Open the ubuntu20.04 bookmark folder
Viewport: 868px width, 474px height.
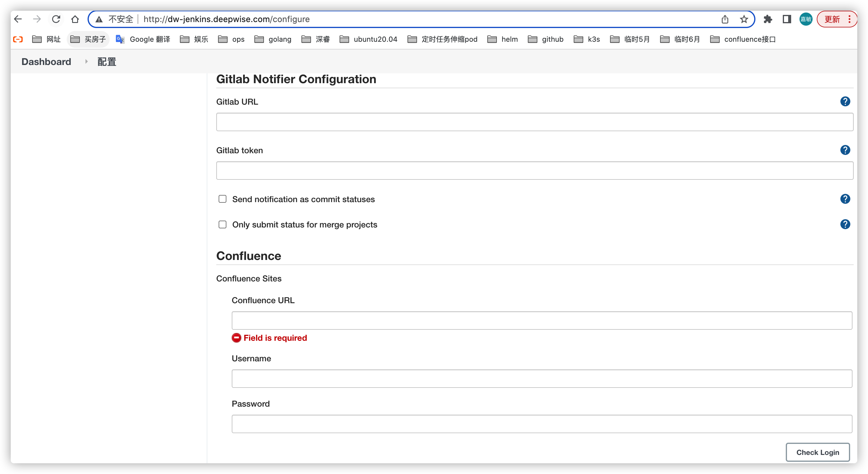click(369, 39)
